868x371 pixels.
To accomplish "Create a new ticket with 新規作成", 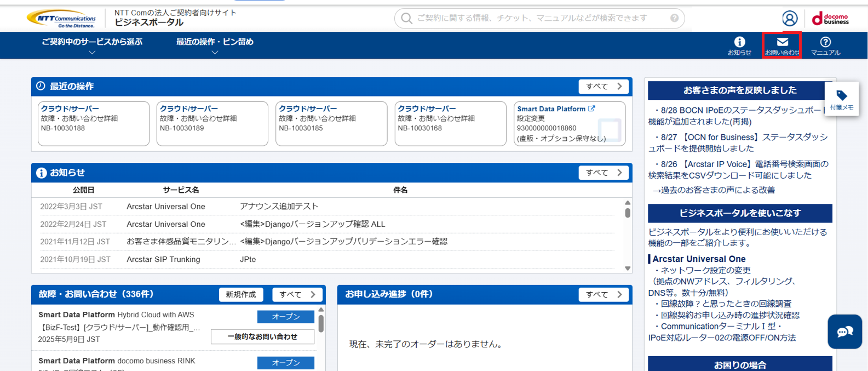I will [x=241, y=294].
